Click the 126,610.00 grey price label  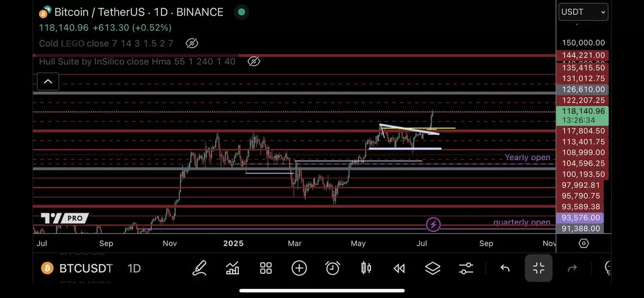pyautogui.click(x=583, y=89)
